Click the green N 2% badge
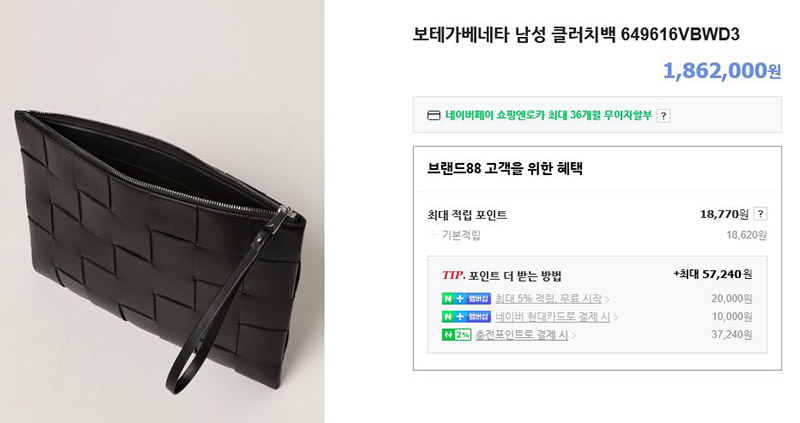This screenshot has width=800, height=423. point(456,335)
